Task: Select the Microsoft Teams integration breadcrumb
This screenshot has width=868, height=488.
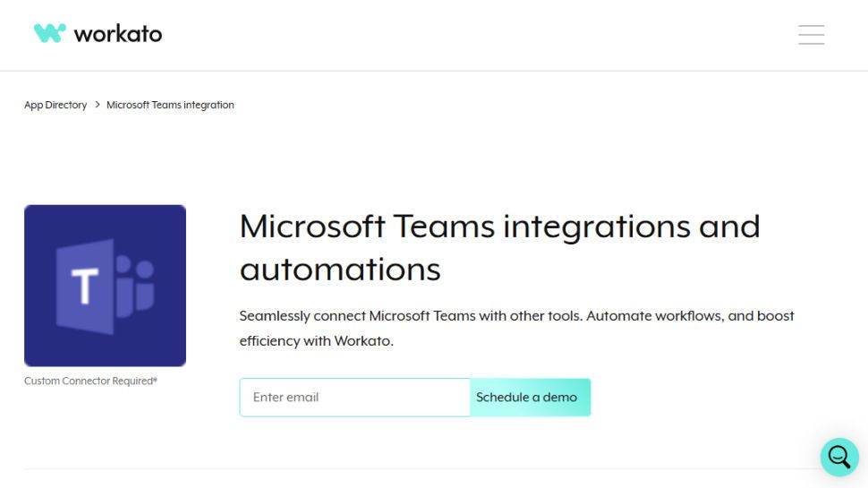Action: 170,105
